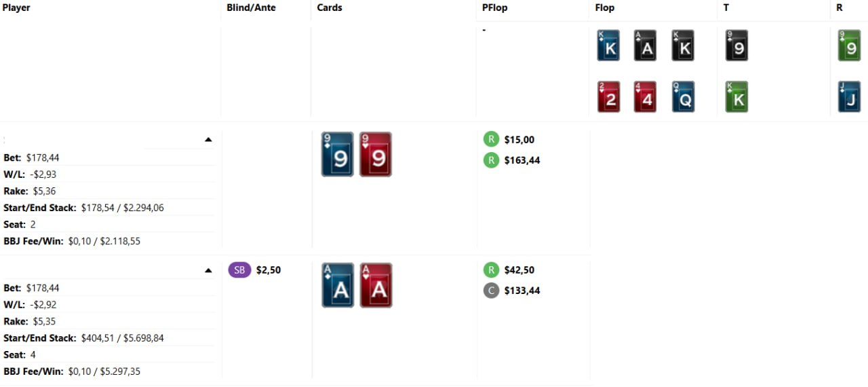The width and height of the screenshot is (868, 387).
Task: Click the red 9 hole card
Action: pyautogui.click(x=376, y=155)
